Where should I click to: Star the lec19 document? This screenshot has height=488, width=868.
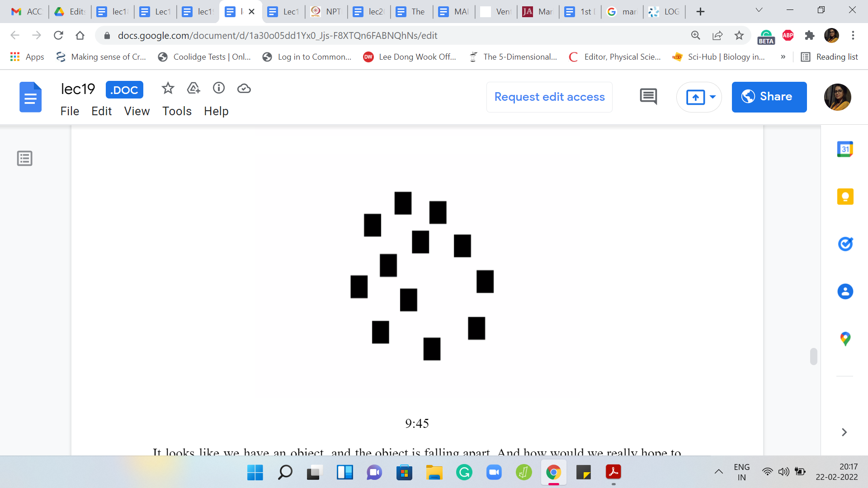coord(168,88)
